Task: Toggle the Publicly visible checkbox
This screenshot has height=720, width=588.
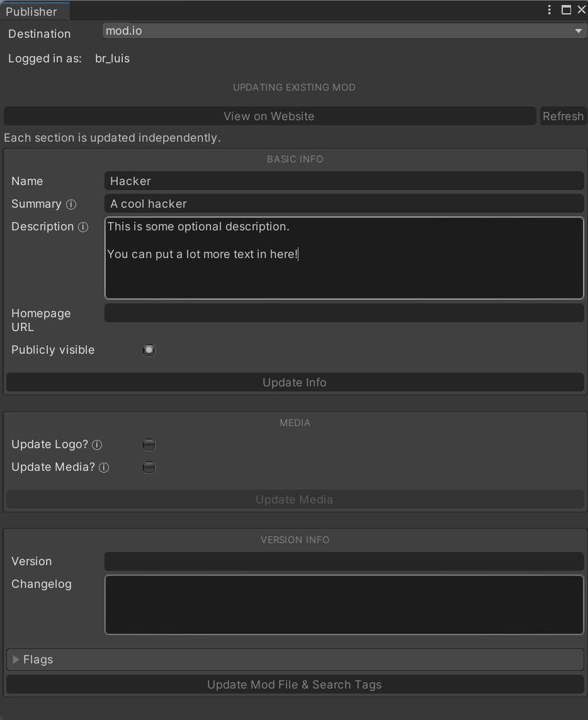Action: coord(149,351)
